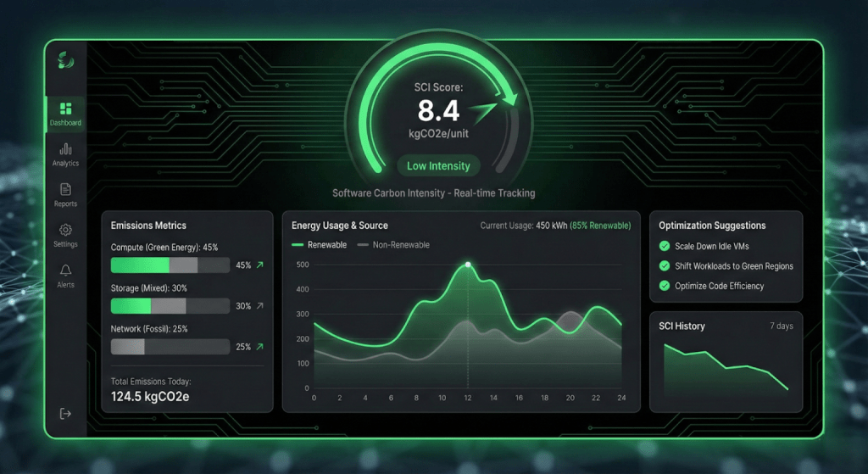Image resolution: width=868 pixels, height=474 pixels.
Task: Click the 124.5 kgCO2e total emissions value
Action: click(150, 397)
